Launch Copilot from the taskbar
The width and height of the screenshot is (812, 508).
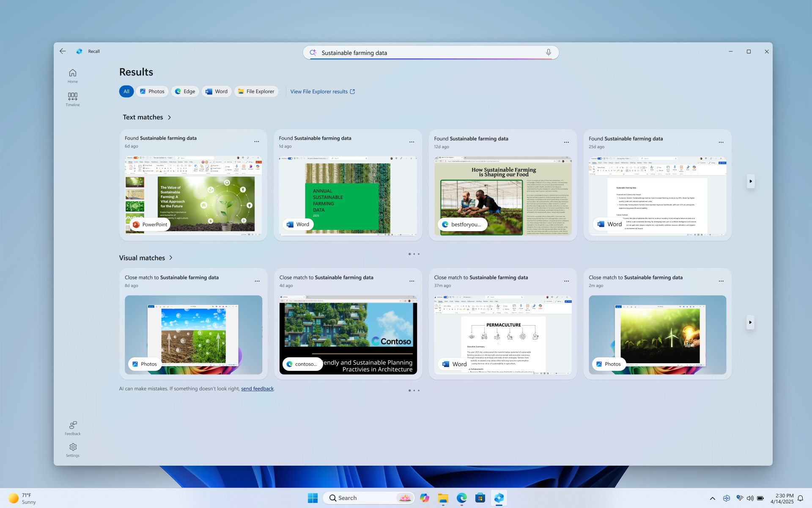425,498
